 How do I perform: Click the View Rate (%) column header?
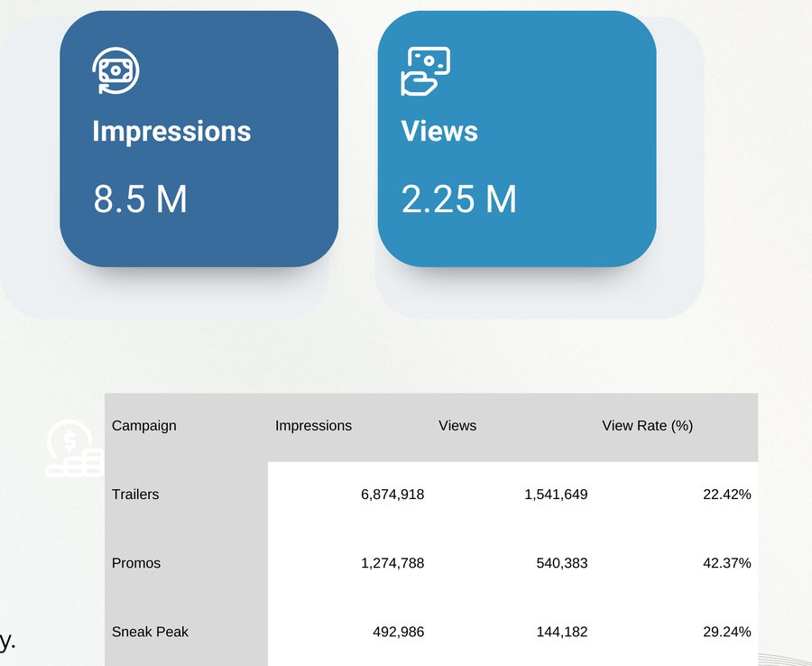click(647, 426)
